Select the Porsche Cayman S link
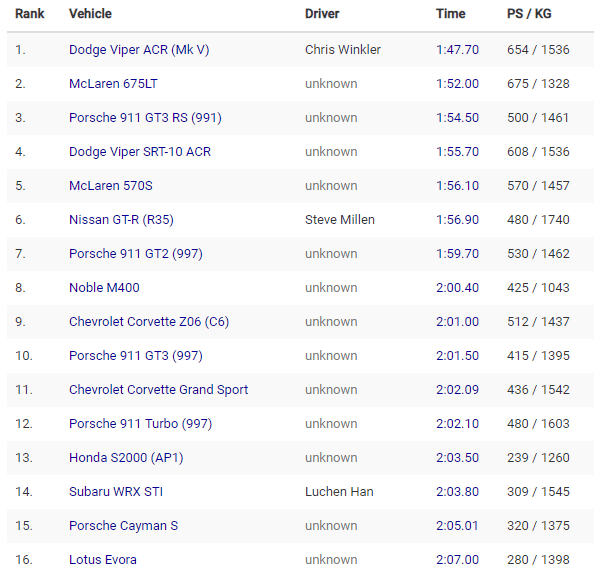The height and width of the screenshot is (574, 599). pyautogui.click(x=123, y=525)
